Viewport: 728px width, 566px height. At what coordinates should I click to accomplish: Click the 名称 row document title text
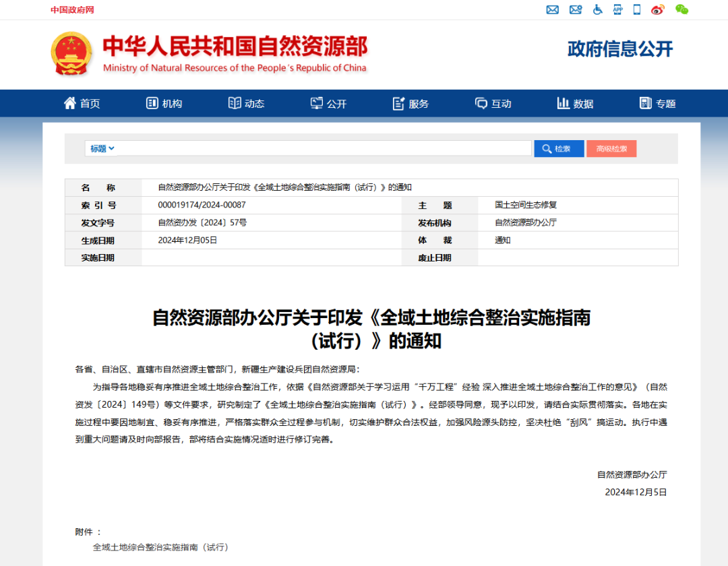click(x=284, y=187)
